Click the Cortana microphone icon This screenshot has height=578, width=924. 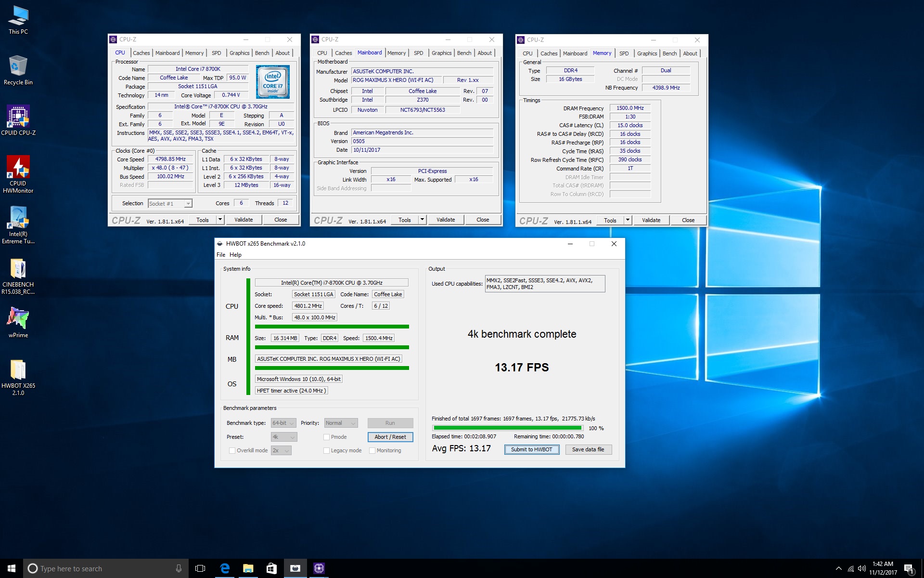[x=179, y=568]
